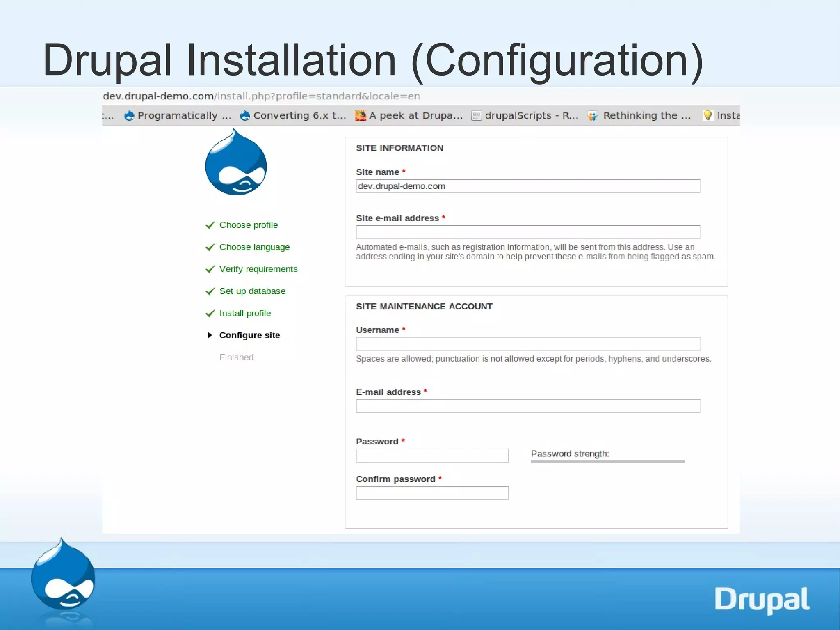Click the Username text field
This screenshot has width=840, height=630.
[x=528, y=344]
